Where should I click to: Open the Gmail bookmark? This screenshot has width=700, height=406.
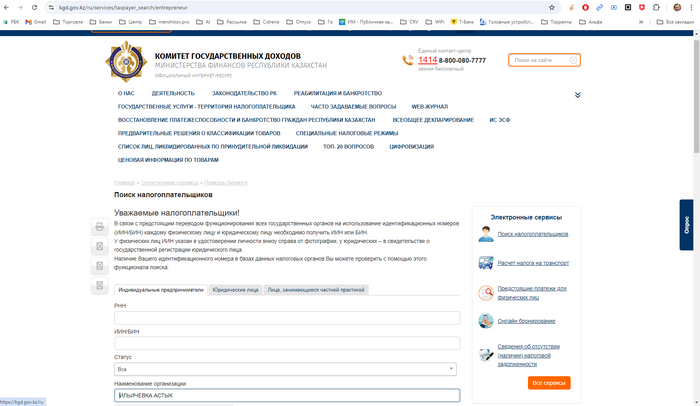36,22
